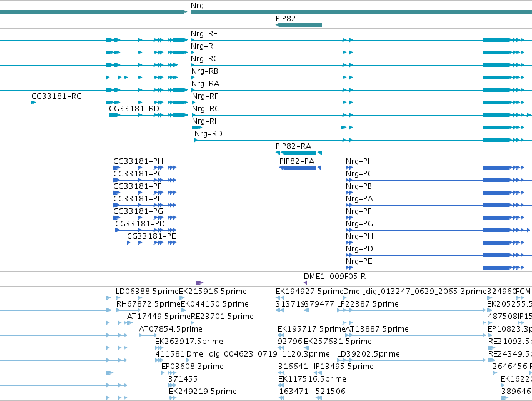This screenshot has width=532, height=401.
Task: Click the PIP82-RA transcript feature bar
Action: (299, 153)
